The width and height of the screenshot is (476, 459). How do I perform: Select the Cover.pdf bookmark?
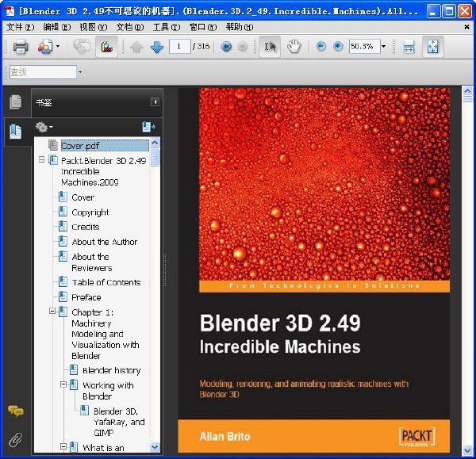click(105, 146)
